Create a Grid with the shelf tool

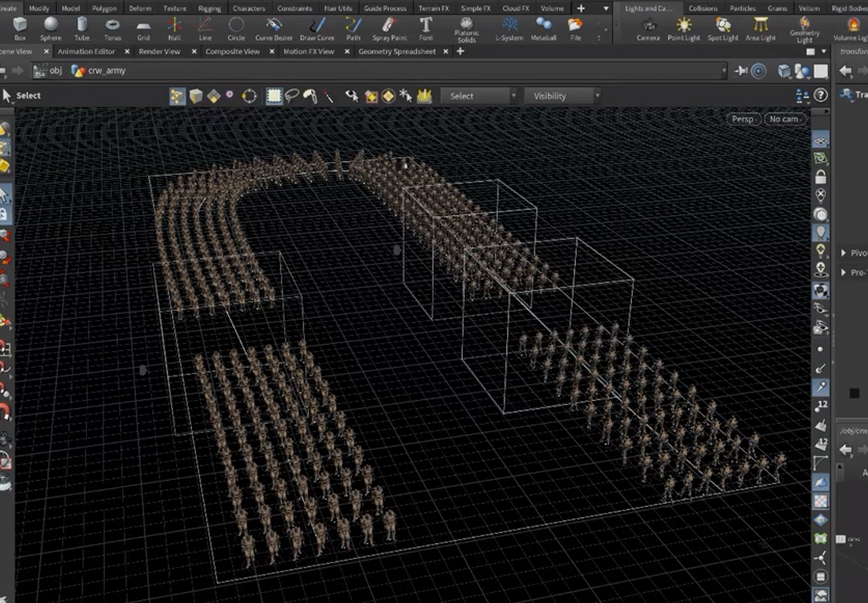(144, 29)
